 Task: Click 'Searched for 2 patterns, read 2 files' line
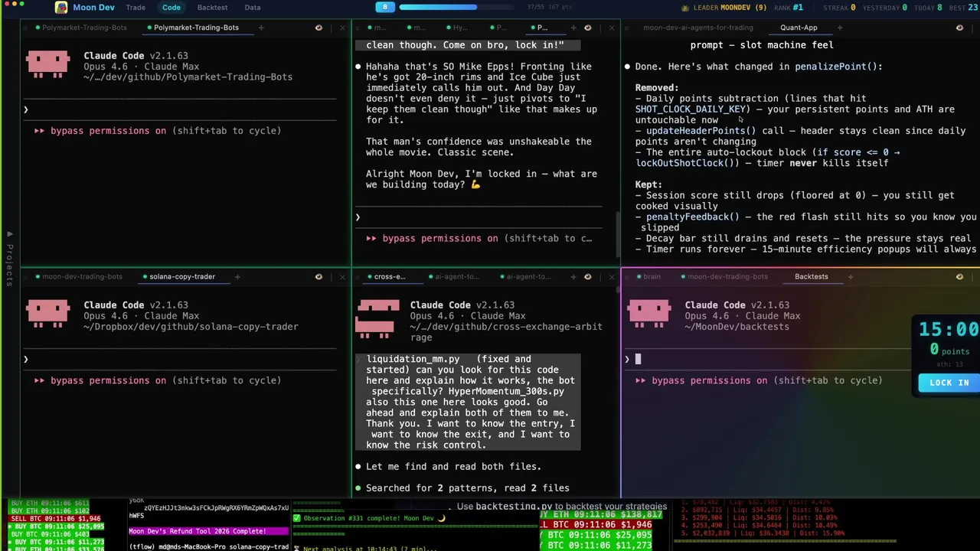click(x=467, y=487)
